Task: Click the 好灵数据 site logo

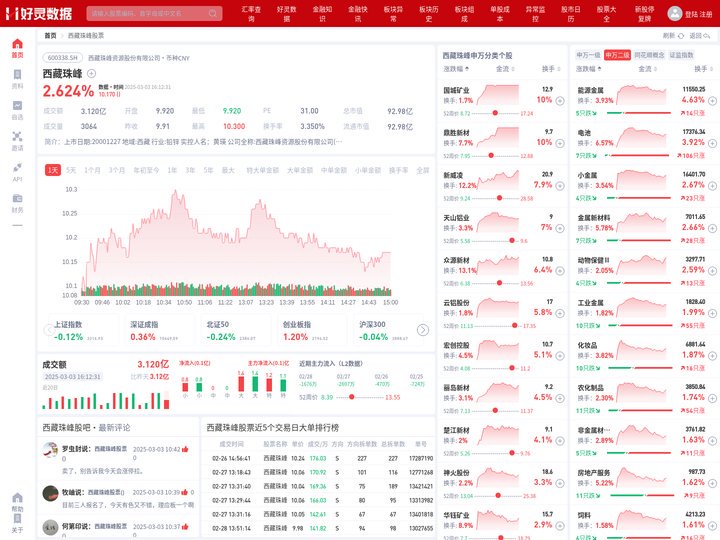Action: point(39,13)
